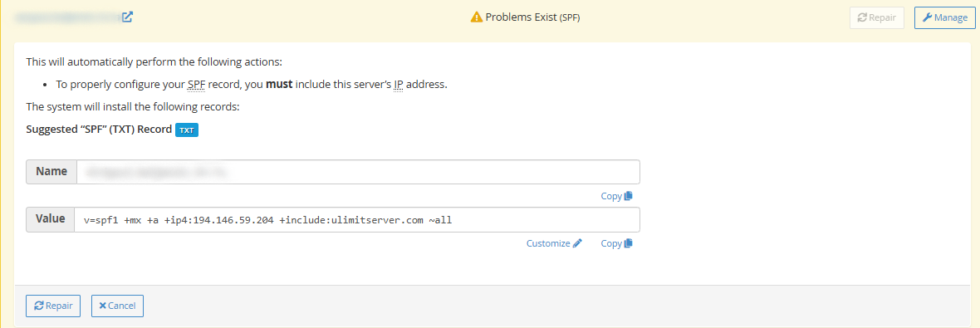The height and width of the screenshot is (328, 980).
Task: Open the Manage button at top right
Action: click(x=944, y=17)
